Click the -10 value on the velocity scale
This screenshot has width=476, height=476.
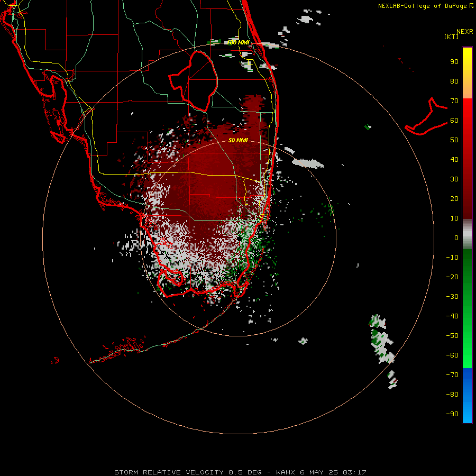tap(452, 258)
